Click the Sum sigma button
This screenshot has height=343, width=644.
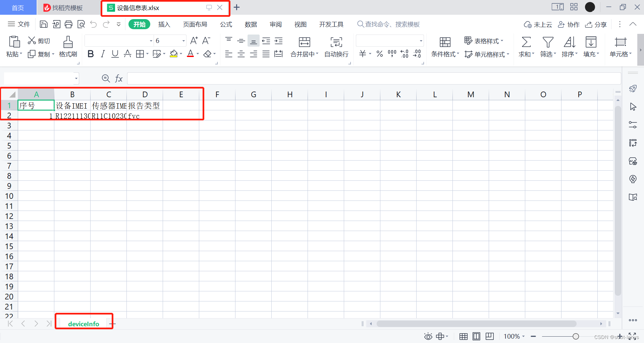click(526, 47)
